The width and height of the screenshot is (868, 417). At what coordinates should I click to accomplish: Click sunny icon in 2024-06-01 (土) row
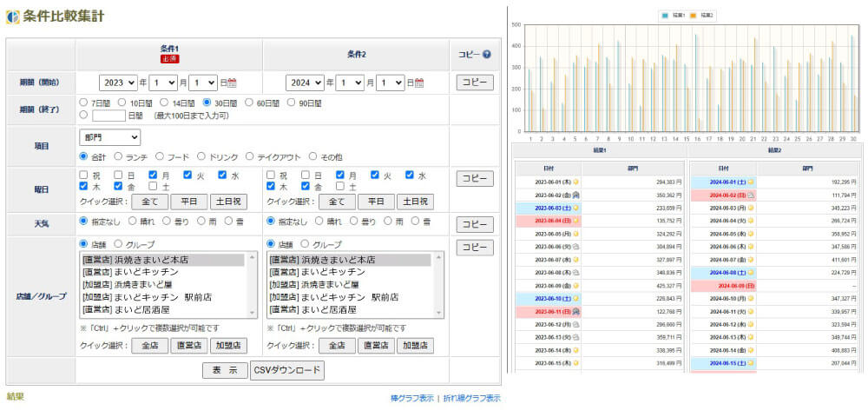click(751, 182)
